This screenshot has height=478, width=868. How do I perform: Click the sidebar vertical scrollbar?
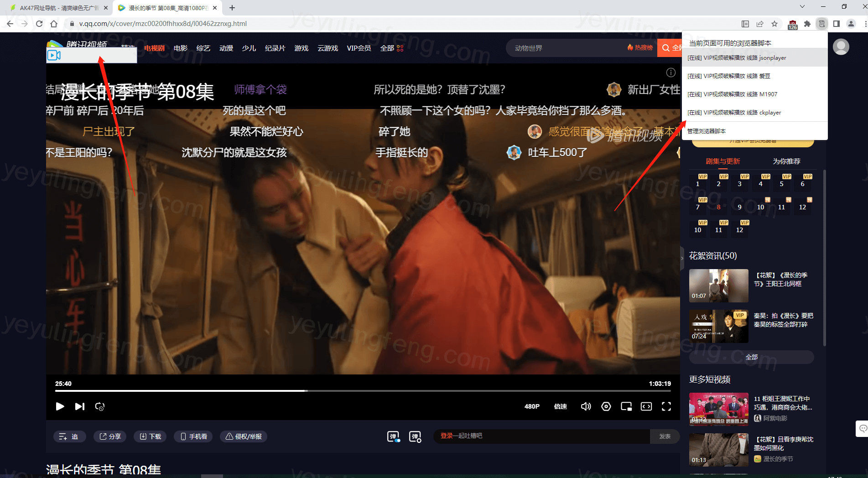(x=824, y=258)
